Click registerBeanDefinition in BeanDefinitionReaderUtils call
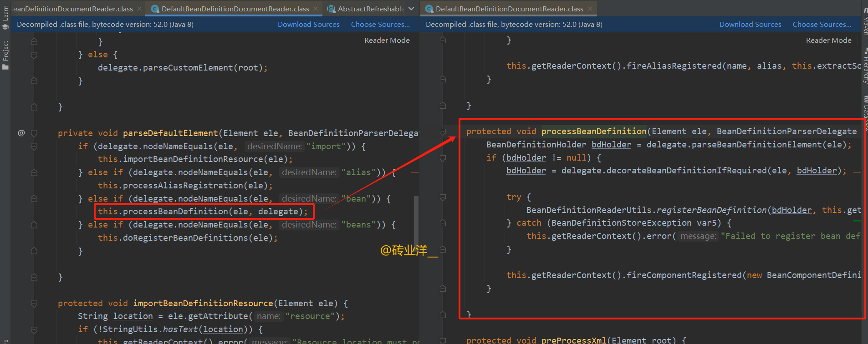 coord(712,210)
